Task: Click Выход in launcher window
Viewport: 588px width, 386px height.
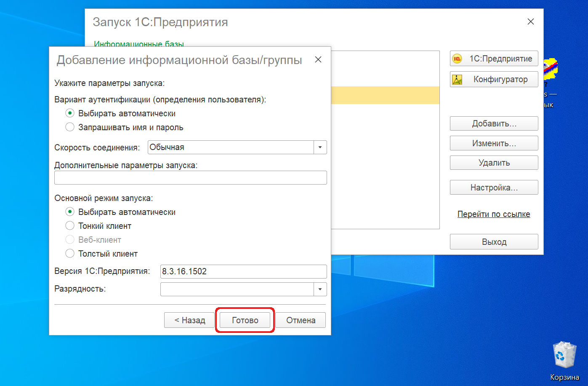Action: (494, 242)
